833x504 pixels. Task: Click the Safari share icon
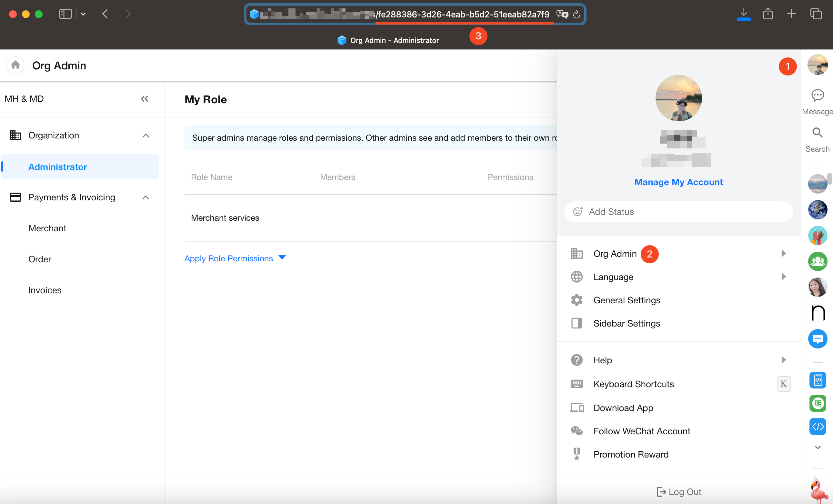pyautogui.click(x=768, y=14)
